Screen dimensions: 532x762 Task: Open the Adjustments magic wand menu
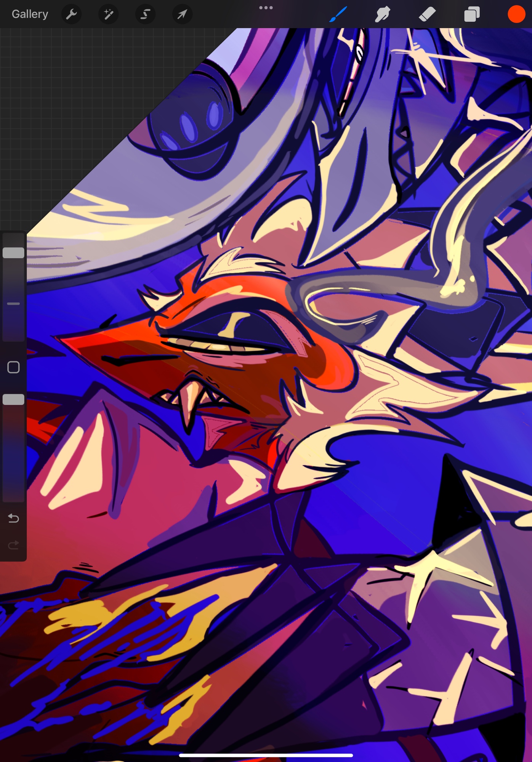click(x=108, y=14)
